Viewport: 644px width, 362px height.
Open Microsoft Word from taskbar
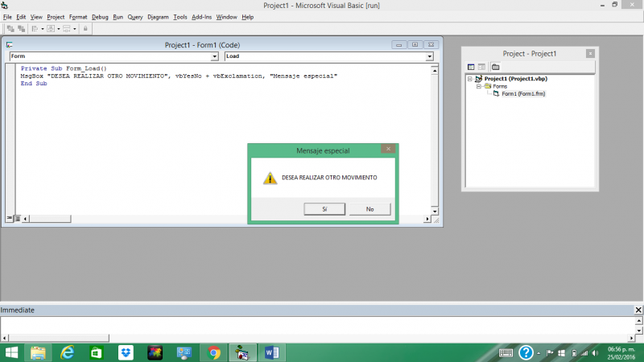pyautogui.click(x=272, y=352)
